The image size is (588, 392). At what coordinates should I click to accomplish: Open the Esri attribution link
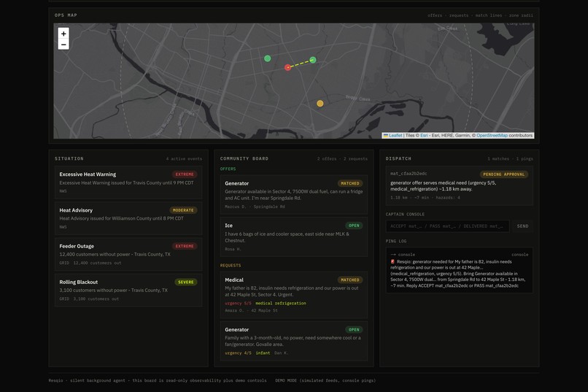424,136
